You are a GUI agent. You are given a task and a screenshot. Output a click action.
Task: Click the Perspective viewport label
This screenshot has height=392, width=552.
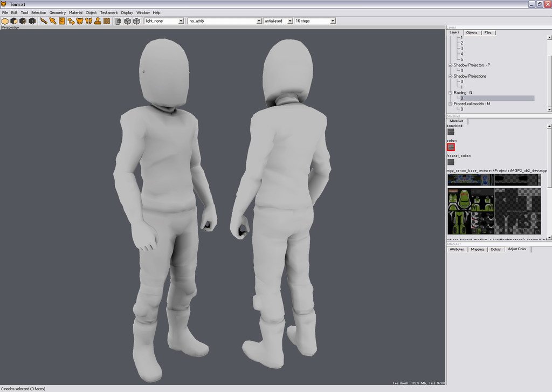click(x=10, y=27)
